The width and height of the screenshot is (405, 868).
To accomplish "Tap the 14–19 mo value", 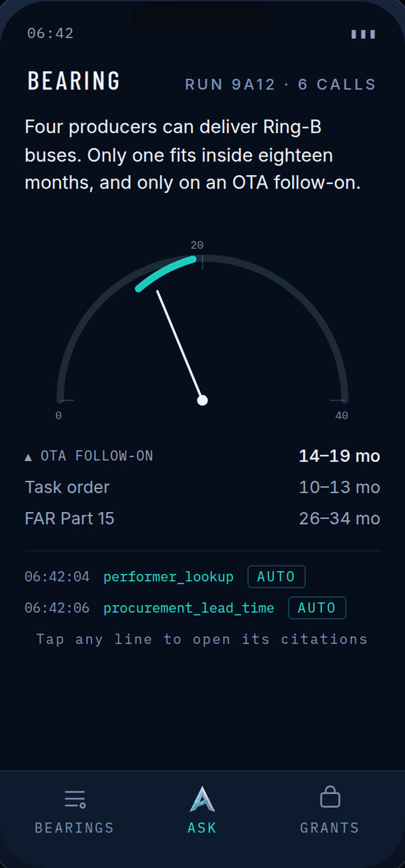I will click(339, 456).
